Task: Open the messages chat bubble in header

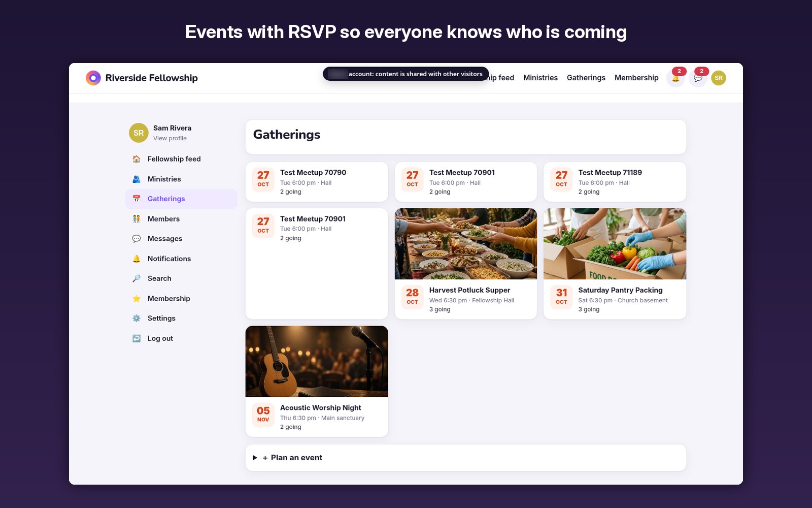Action: coord(698,78)
